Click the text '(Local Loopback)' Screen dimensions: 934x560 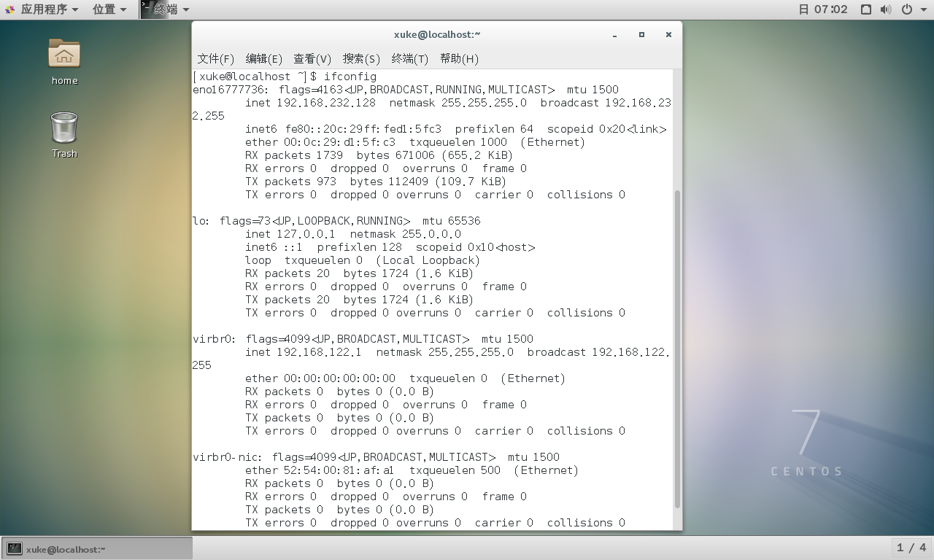(428, 260)
